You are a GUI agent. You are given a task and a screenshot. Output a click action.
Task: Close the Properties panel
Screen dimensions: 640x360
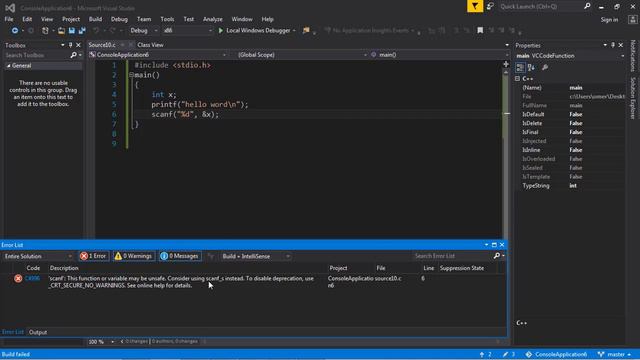621,45
